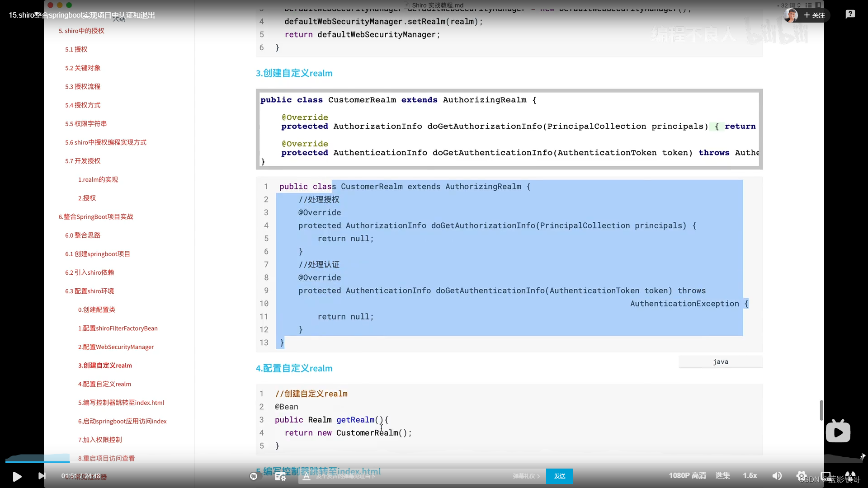Go to outline item 2.配置WebSecurityManager
This screenshot has width=868, height=488.
click(116, 347)
